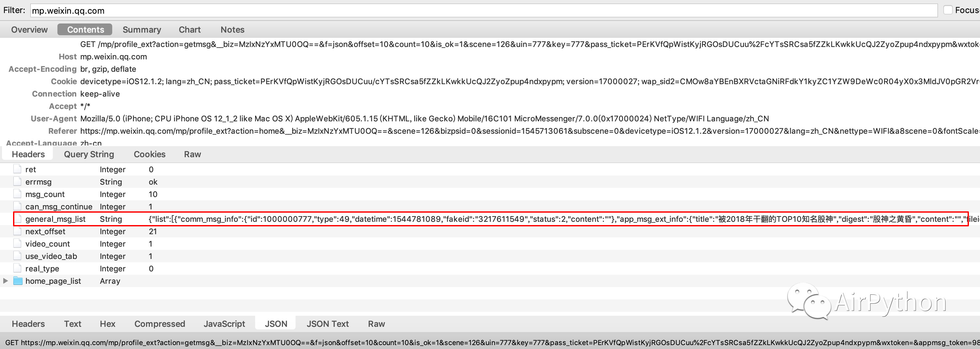Click the Array type of home_page_list
The width and height of the screenshot is (980, 349).
(110, 281)
